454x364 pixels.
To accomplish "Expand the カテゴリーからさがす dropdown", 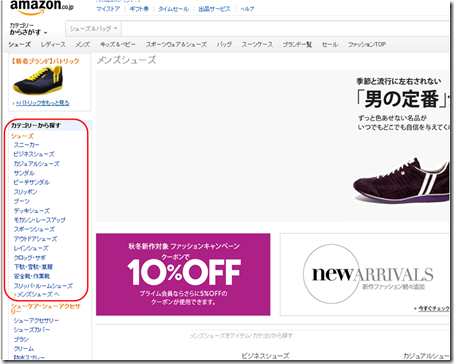I will click(28, 29).
